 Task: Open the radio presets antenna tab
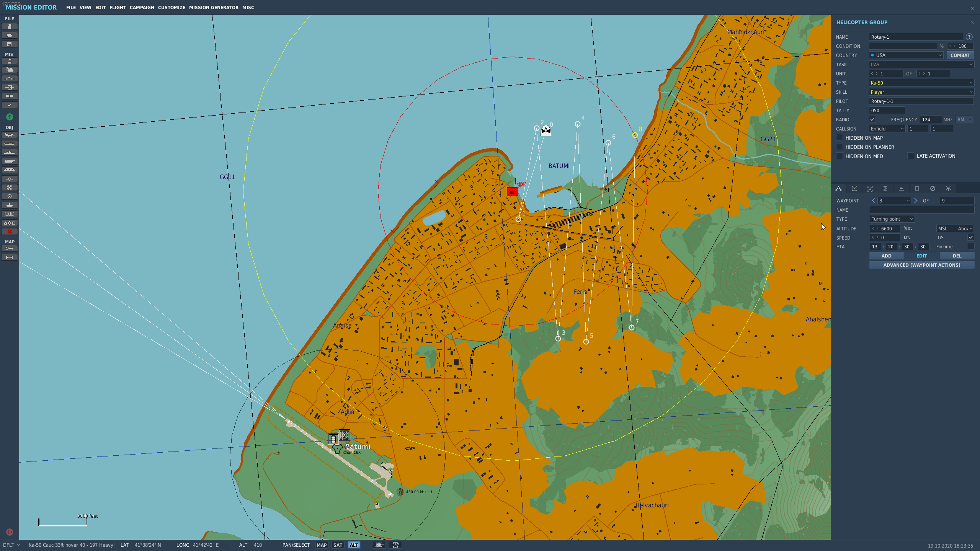click(948, 189)
